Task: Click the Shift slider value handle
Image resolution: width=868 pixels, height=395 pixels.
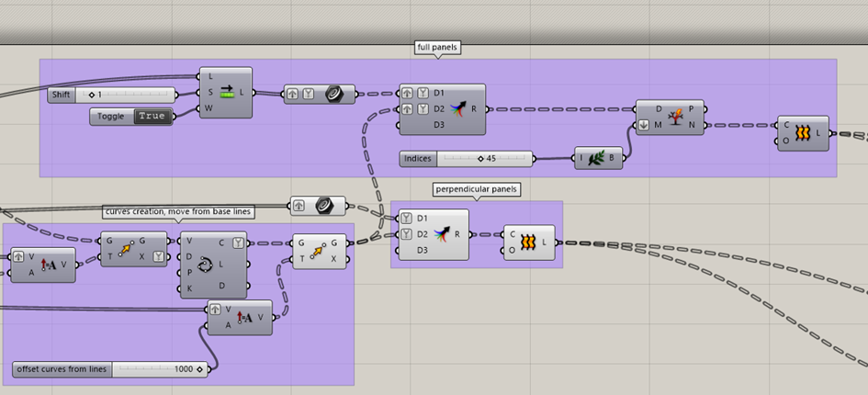Action: tap(92, 95)
